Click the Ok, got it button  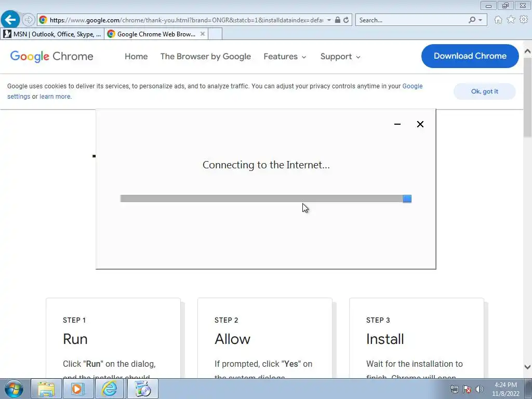(x=485, y=91)
